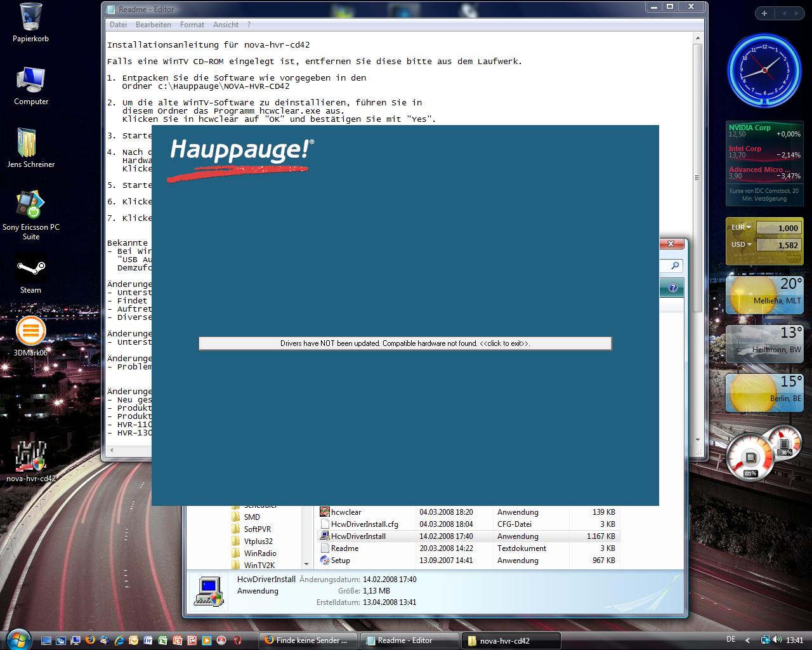Click Show Desktop quick launch icon
812x650 pixels.
(46, 640)
